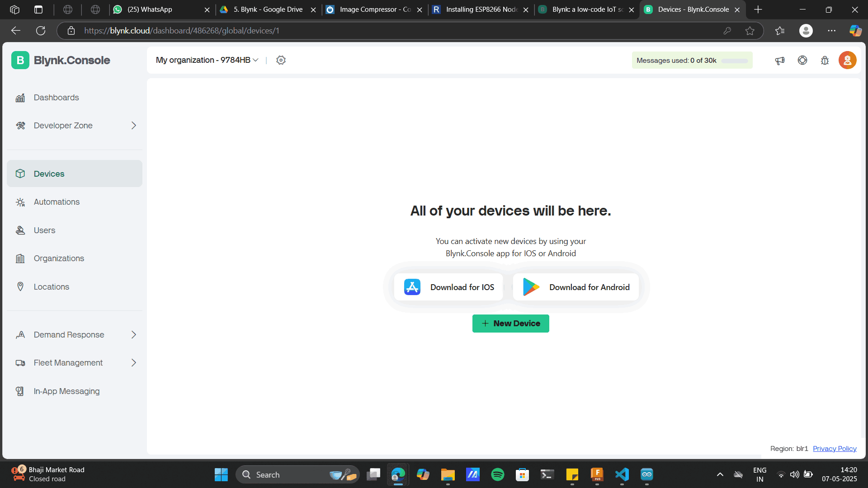Viewport: 868px width, 488px height.
Task: Open In-App Messaging
Action: tap(75, 391)
